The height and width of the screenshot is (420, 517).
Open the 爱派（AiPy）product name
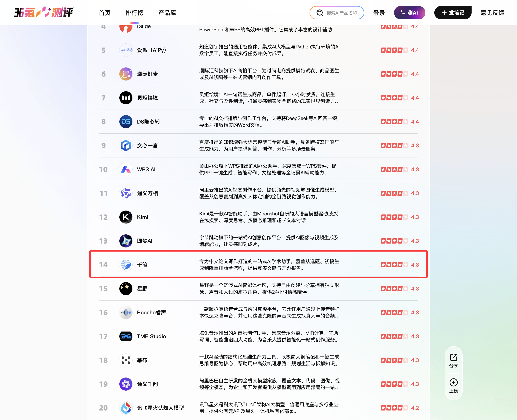tap(152, 50)
